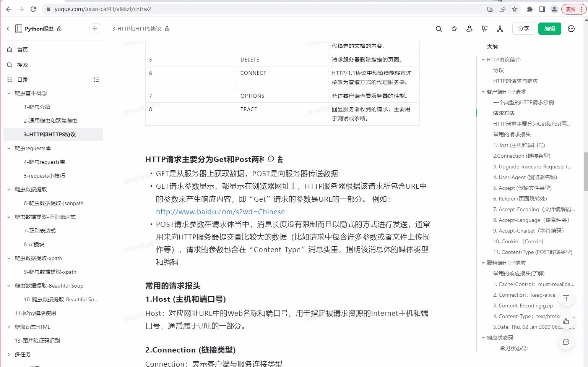This screenshot has width=588, height=367.
Task: Click the back-to-top arrow button
Action: tap(566, 299)
